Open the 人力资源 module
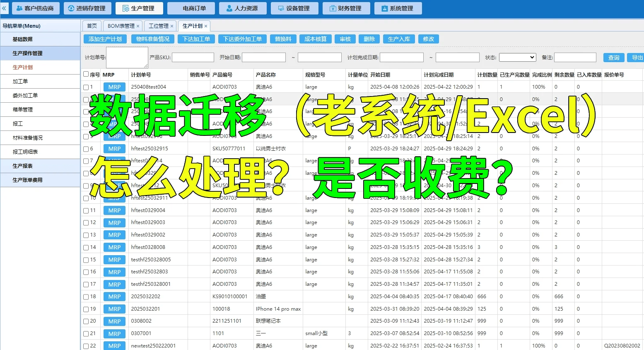 point(243,8)
